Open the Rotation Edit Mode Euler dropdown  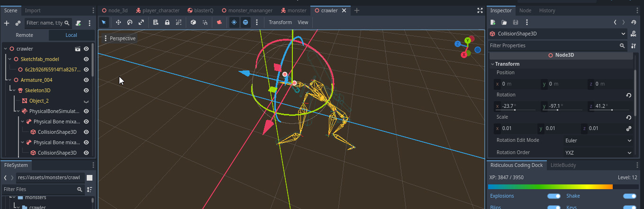(x=598, y=140)
